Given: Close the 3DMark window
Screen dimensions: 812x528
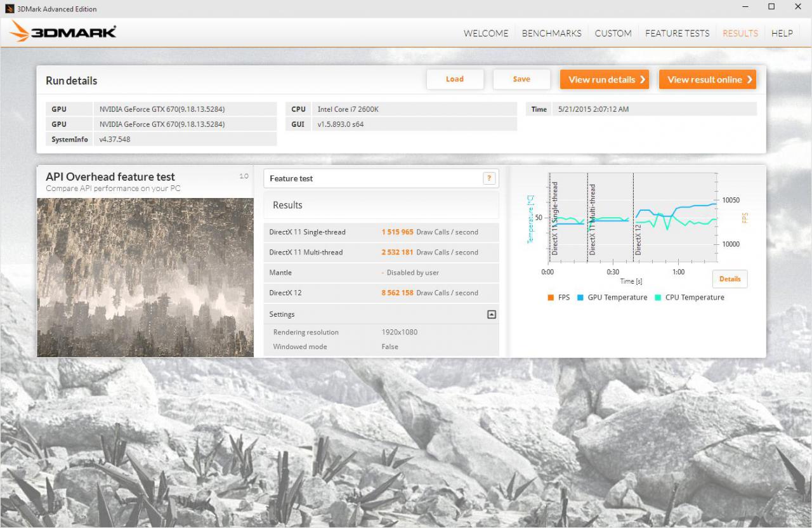Looking at the screenshot, I should click(798, 7).
